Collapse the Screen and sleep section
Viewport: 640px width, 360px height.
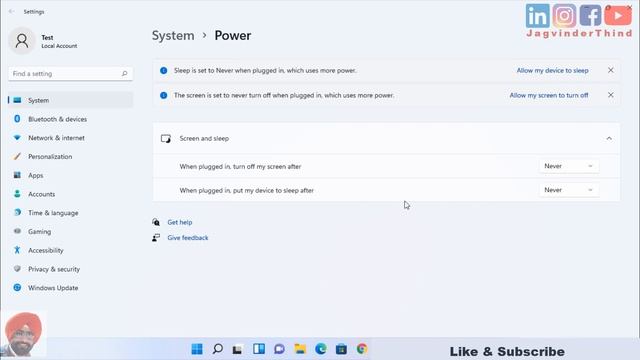click(x=609, y=138)
